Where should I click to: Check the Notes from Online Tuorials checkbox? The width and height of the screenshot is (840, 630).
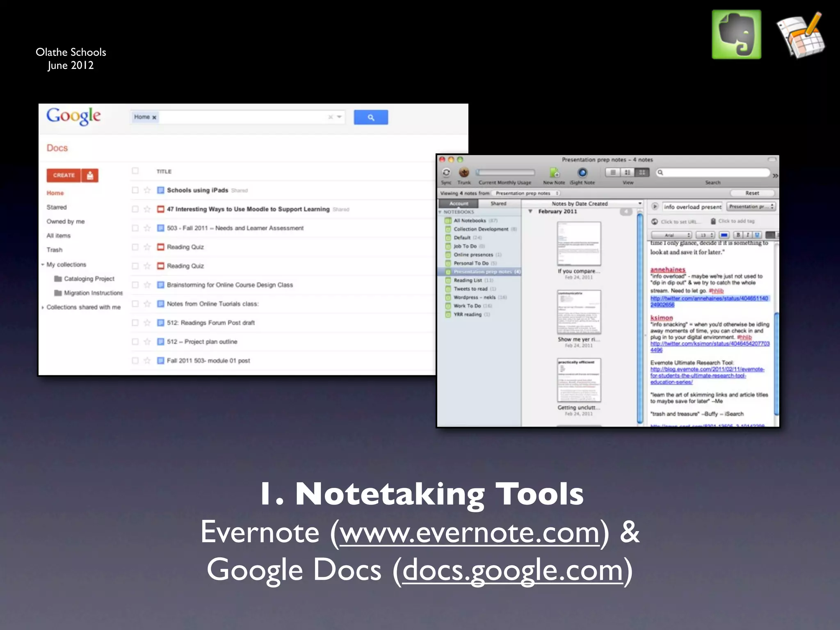tap(135, 304)
